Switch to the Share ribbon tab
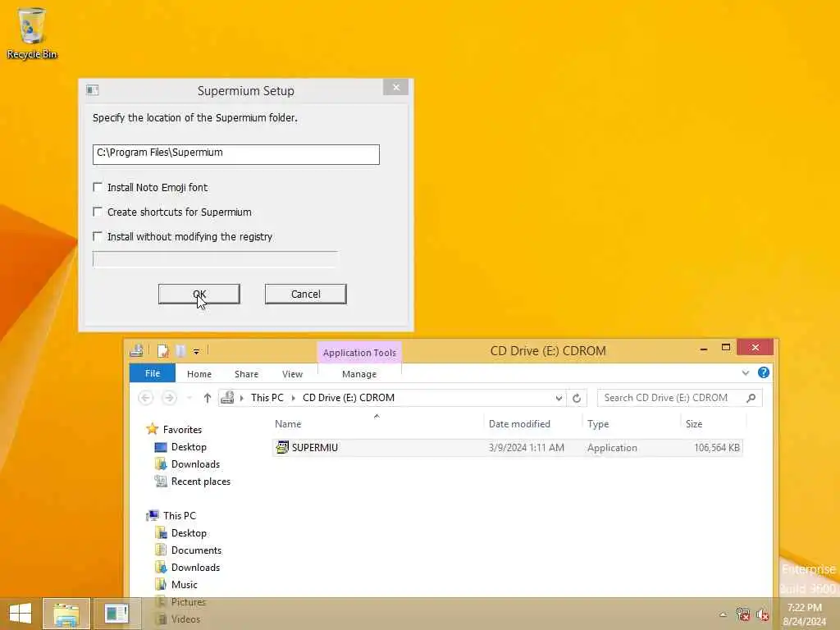 coord(246,374)
